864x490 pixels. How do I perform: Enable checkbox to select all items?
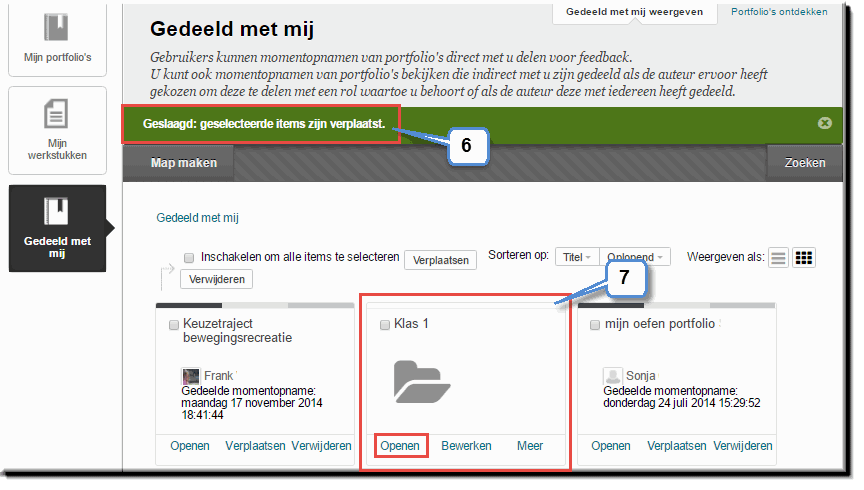189,257
